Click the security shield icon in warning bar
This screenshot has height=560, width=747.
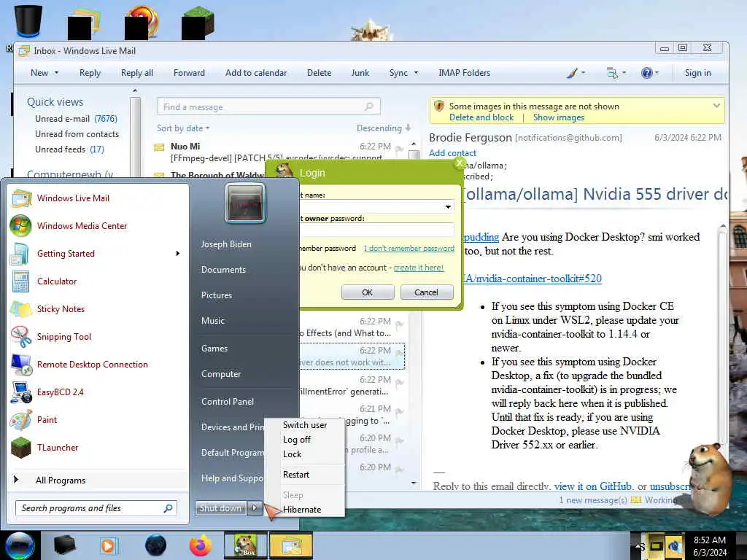(x=439, y=106)
